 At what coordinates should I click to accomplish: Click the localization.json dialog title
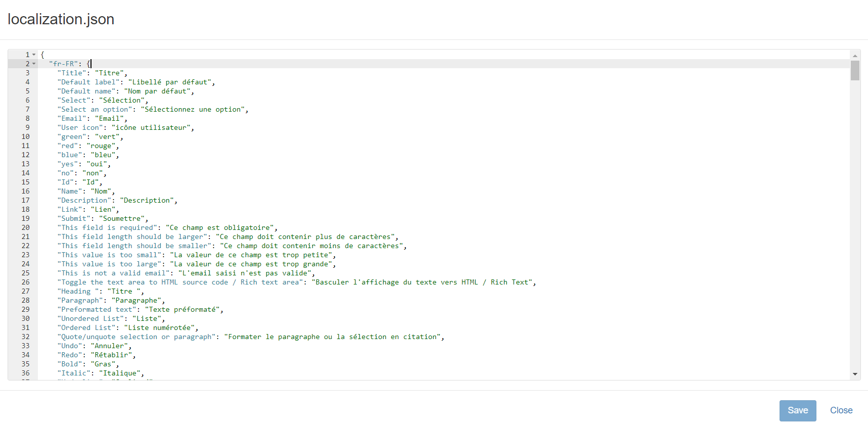tap(61, 19)
